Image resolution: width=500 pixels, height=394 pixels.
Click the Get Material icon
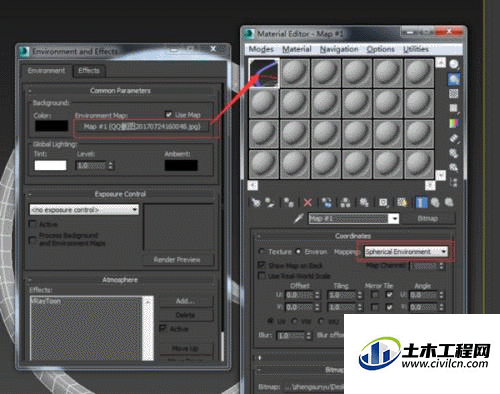pos(256,202)
